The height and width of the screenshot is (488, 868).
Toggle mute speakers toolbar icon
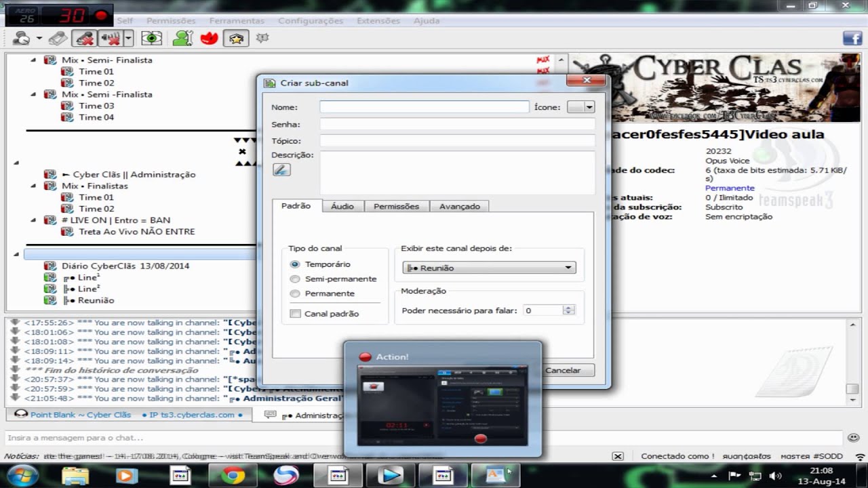[x=109, y=38]
